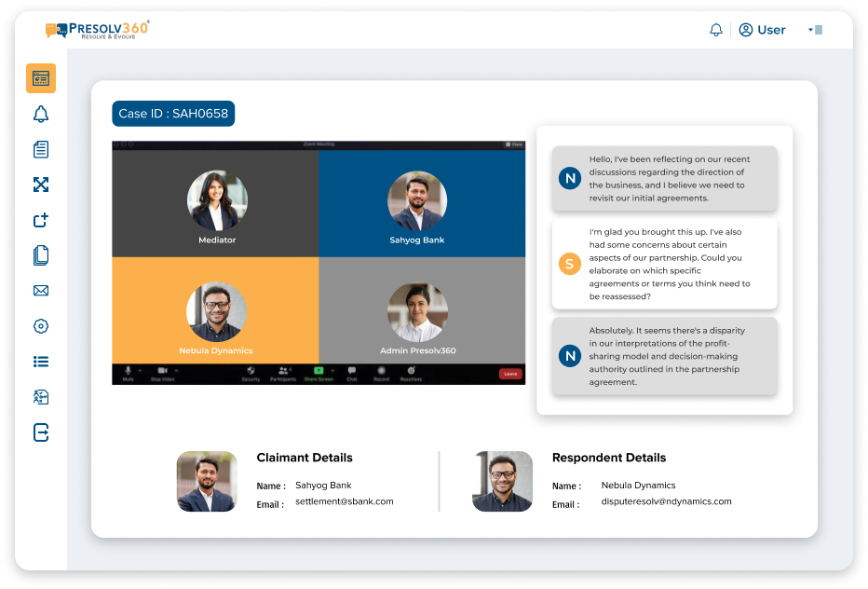Image resolution: width=868 pixels, height=589 pixels.
Task: Click the email disputeresolv@ndynamics.com
Action: 667,501
